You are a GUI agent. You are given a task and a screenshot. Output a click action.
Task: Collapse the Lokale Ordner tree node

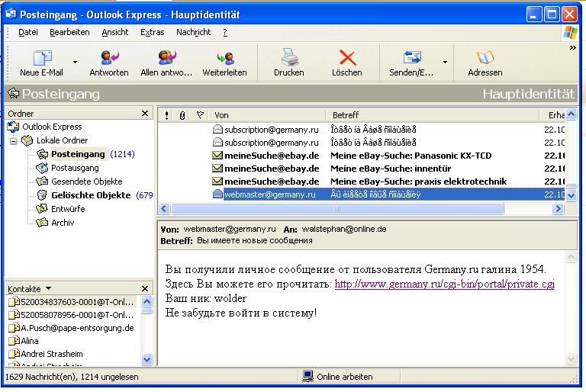coord(14,141)
